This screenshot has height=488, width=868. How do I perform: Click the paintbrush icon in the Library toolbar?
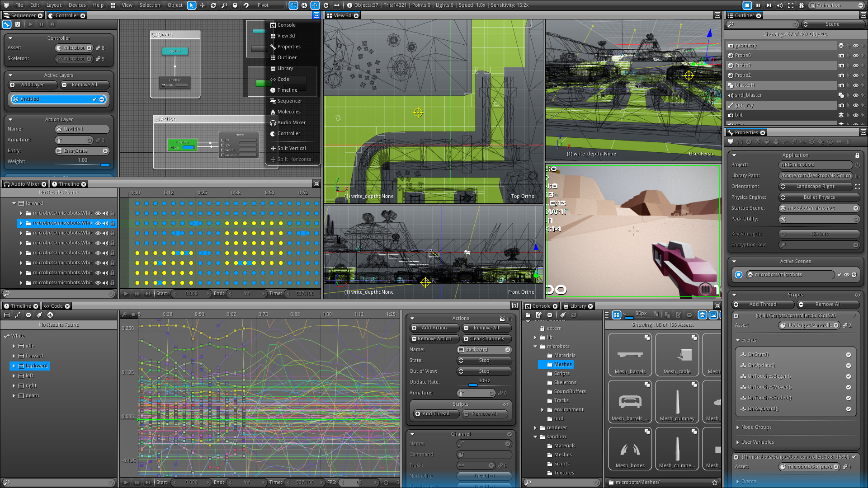pos(563,315)
